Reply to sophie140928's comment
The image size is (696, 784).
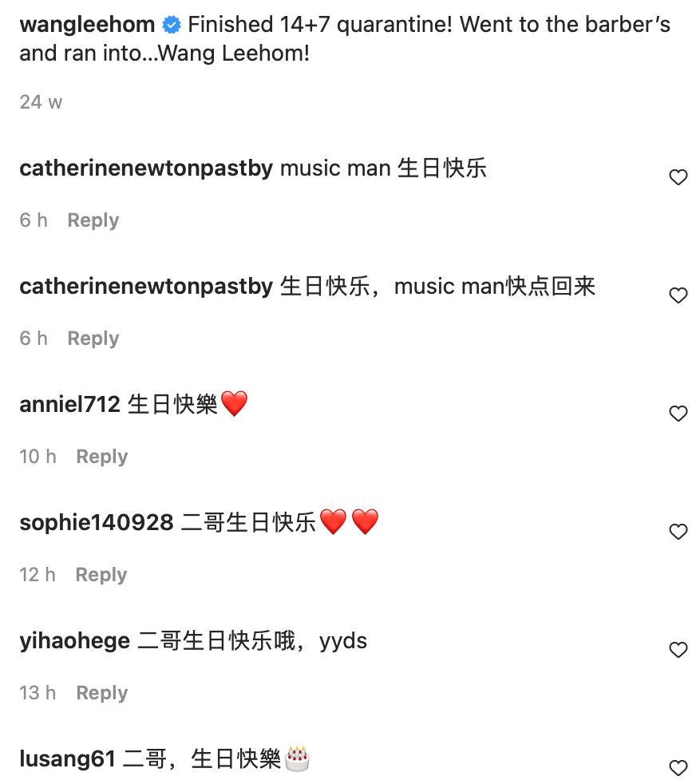[101, 574]
